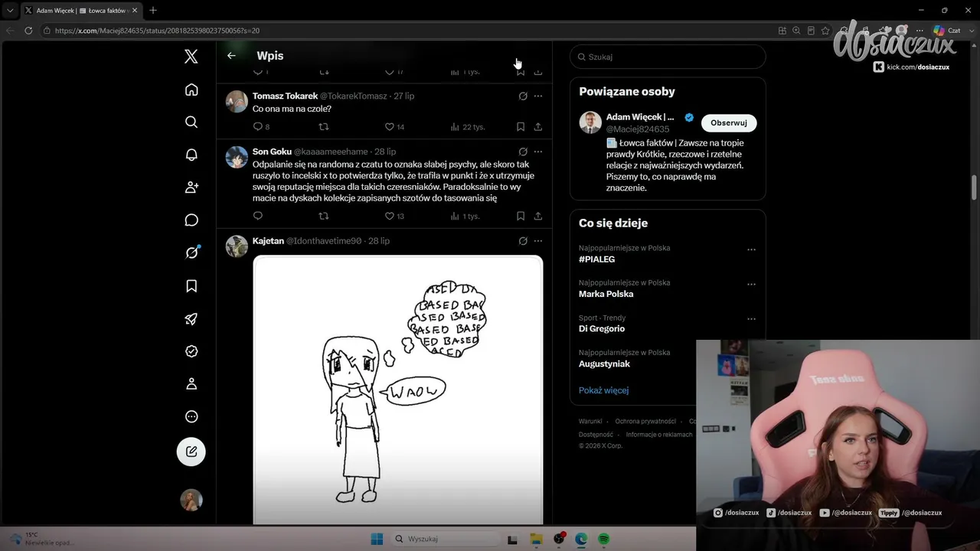This screenshot has height=551, width=980.
Task: Open Kajetan's profile name link
Action: pyautogui.click(x=268, y=241)
